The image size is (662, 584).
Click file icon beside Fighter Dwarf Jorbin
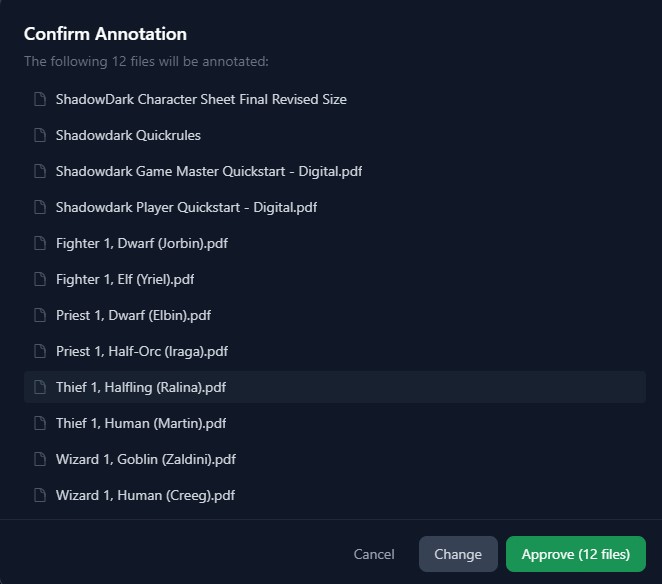pyautogui.click(x=40, y=243)
